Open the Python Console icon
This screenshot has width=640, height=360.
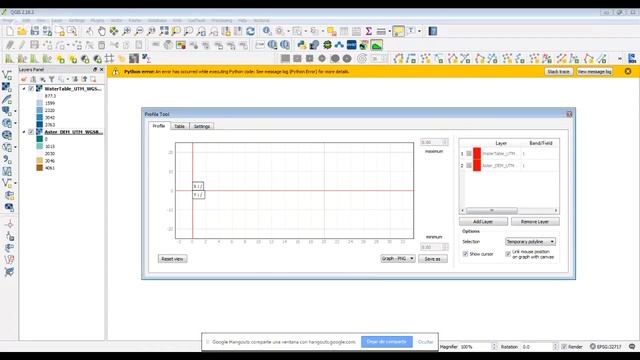pyautogui.click(x=302, y=45)
